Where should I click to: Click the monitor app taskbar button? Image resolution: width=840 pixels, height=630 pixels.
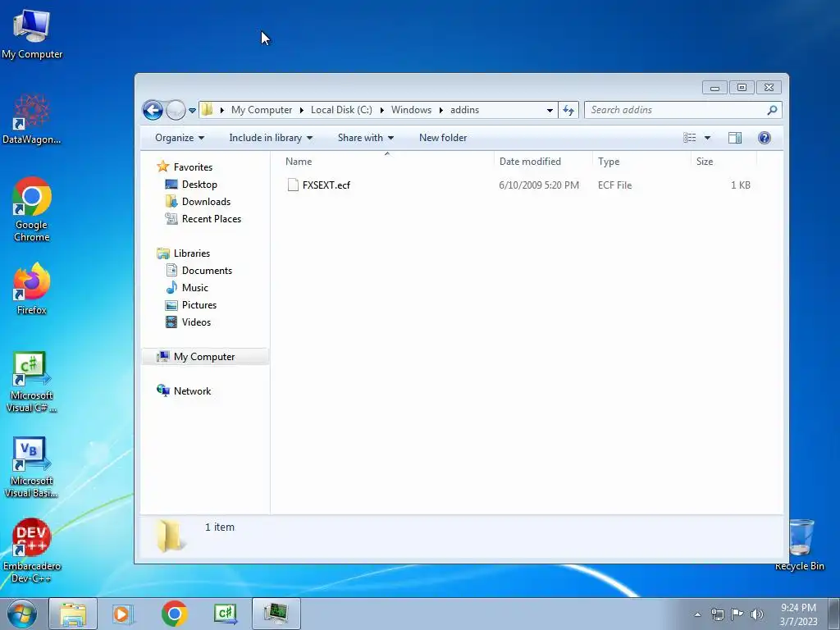[x=276, y=614]
